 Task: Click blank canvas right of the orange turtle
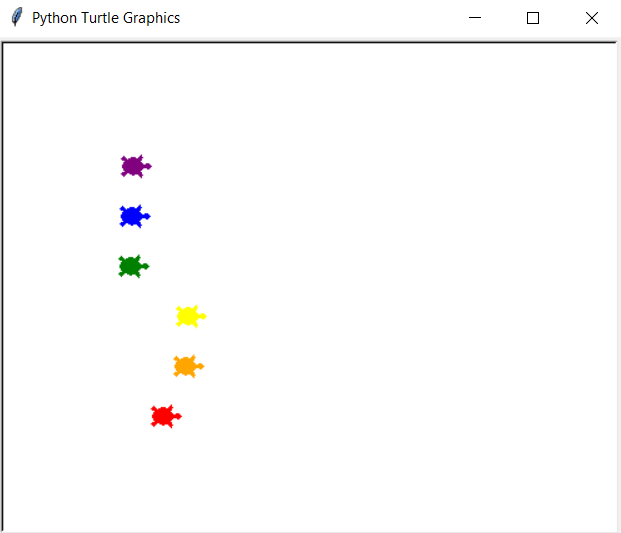[400, 366]
